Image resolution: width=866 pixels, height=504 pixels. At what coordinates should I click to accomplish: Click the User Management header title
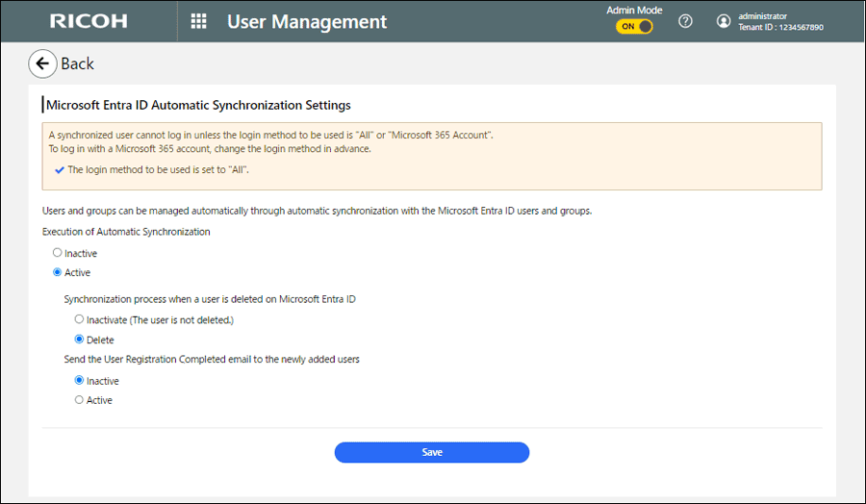pos(307,21)
